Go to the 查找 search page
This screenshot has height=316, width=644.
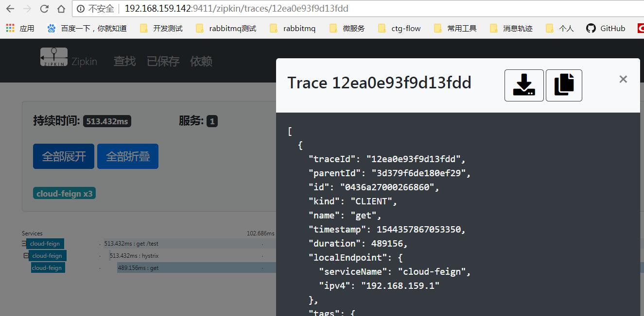pyautogui.click(x=124, y=61)
